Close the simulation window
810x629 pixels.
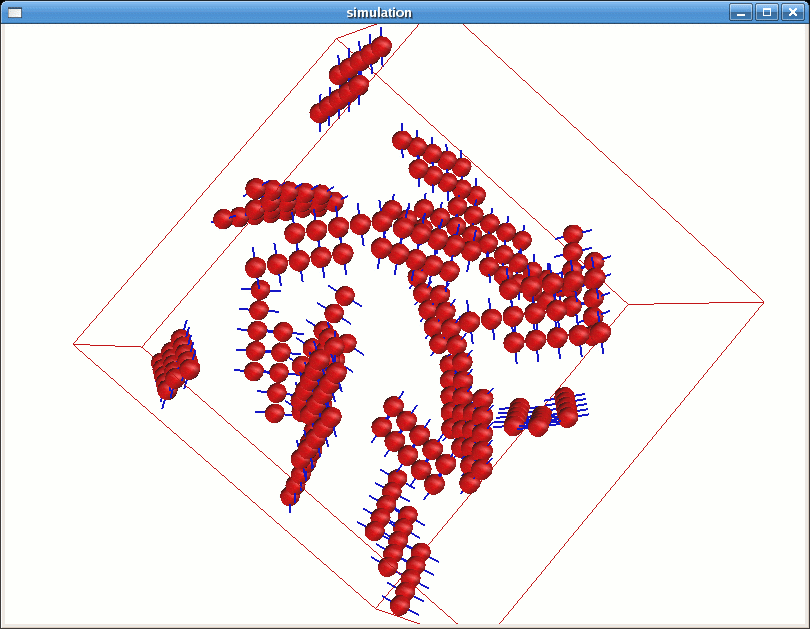pos(791,12)
